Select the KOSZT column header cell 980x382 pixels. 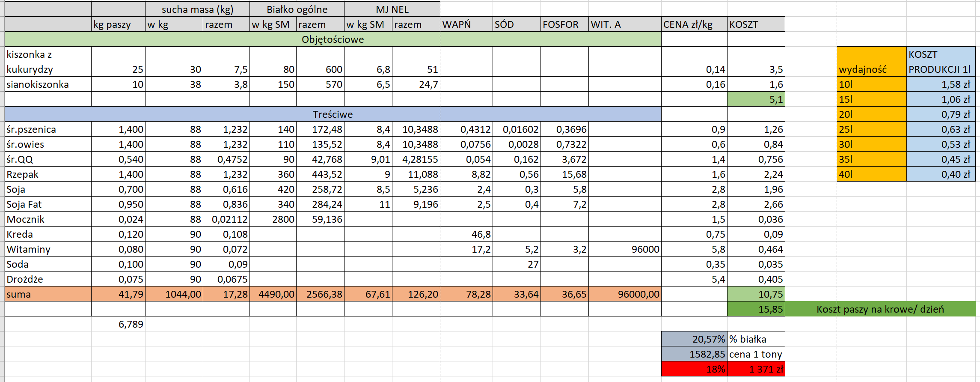756,24
